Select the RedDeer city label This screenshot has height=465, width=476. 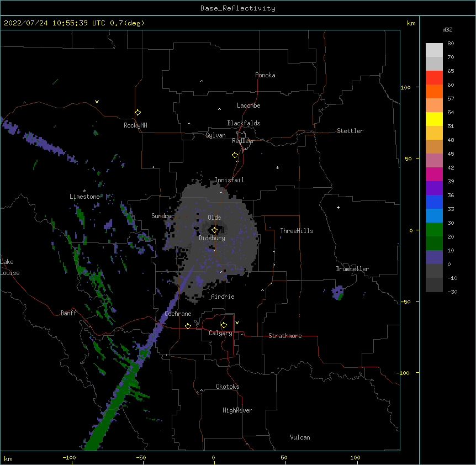click(x=243, y=141)
